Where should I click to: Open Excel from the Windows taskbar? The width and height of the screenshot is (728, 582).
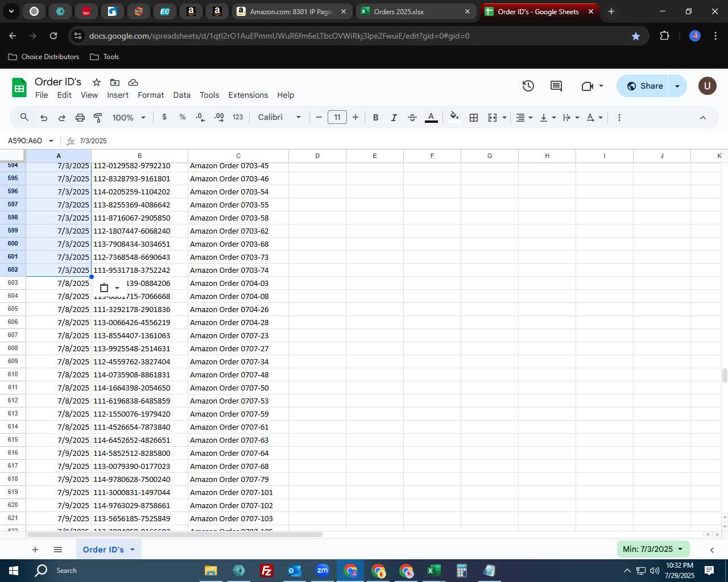(433, 571)
